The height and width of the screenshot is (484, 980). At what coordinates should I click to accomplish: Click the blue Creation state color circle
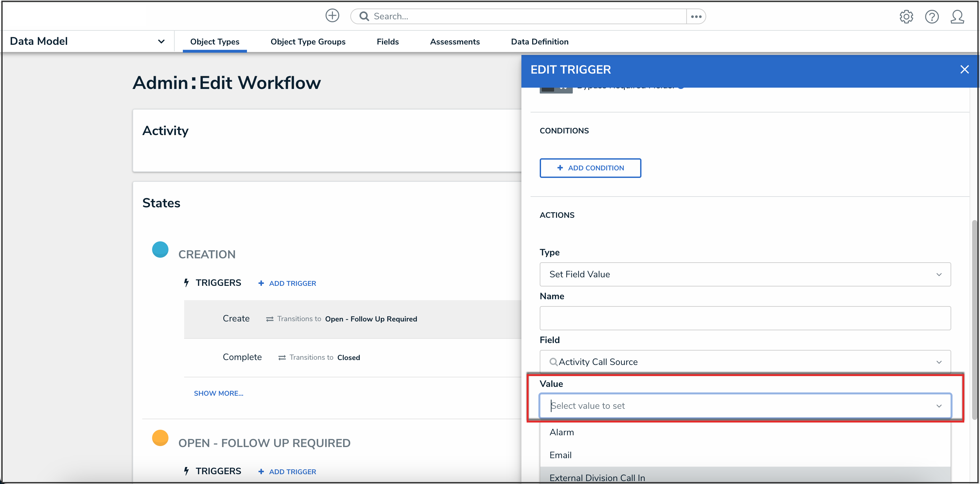point(160,250)
